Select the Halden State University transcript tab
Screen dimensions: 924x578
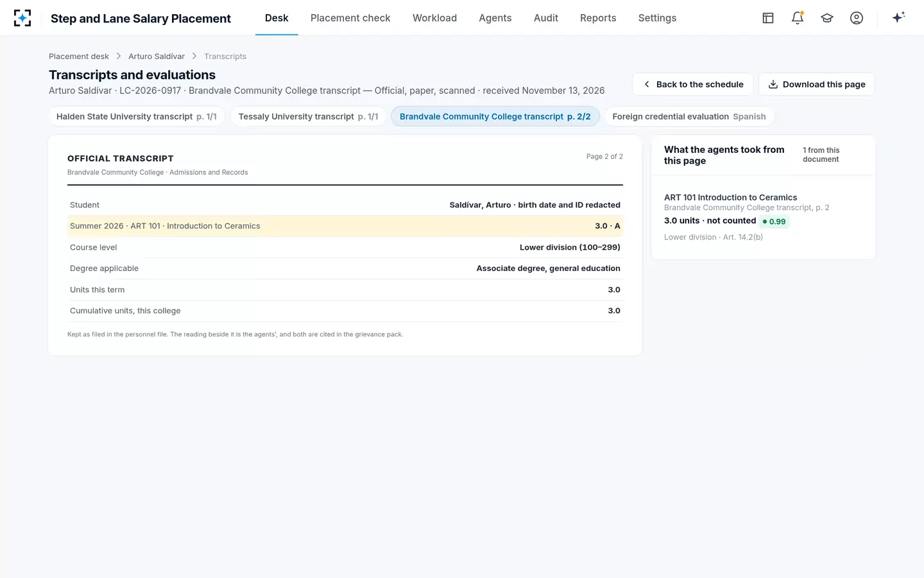(x=137, y=116)
